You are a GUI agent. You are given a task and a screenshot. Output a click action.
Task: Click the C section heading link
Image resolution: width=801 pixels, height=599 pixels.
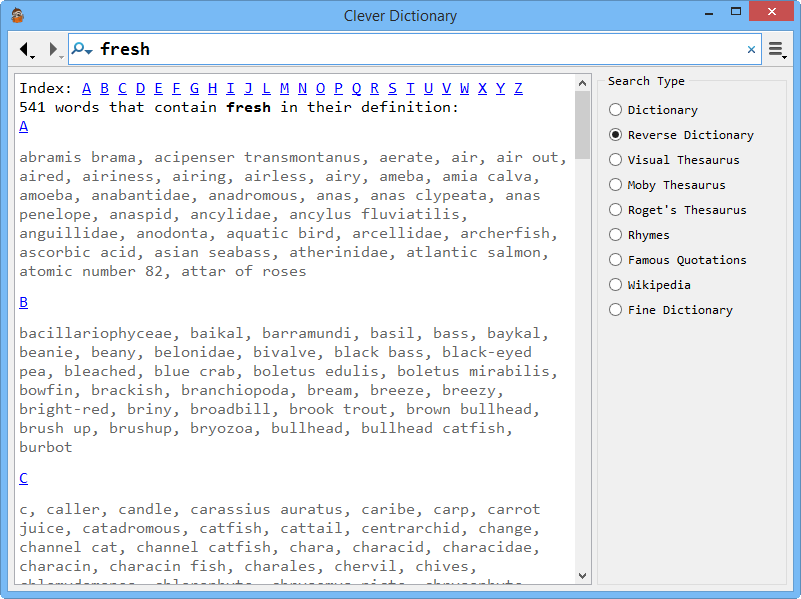point(23,478)
